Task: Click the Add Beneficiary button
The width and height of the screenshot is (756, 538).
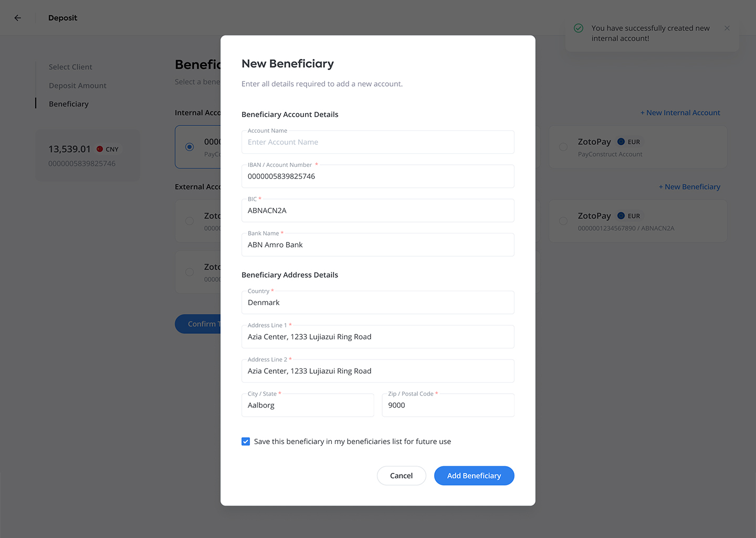Action: [x=474, y=476]
